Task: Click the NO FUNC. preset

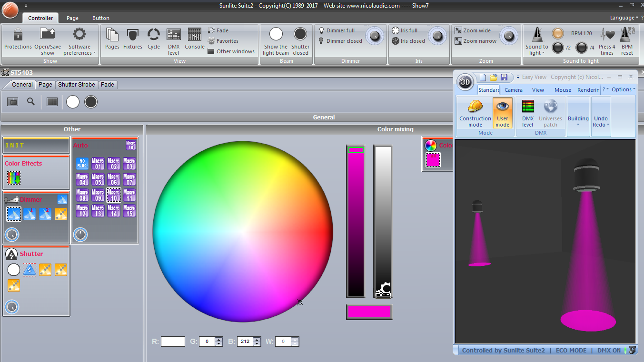Action: click(x=82, y=164)
